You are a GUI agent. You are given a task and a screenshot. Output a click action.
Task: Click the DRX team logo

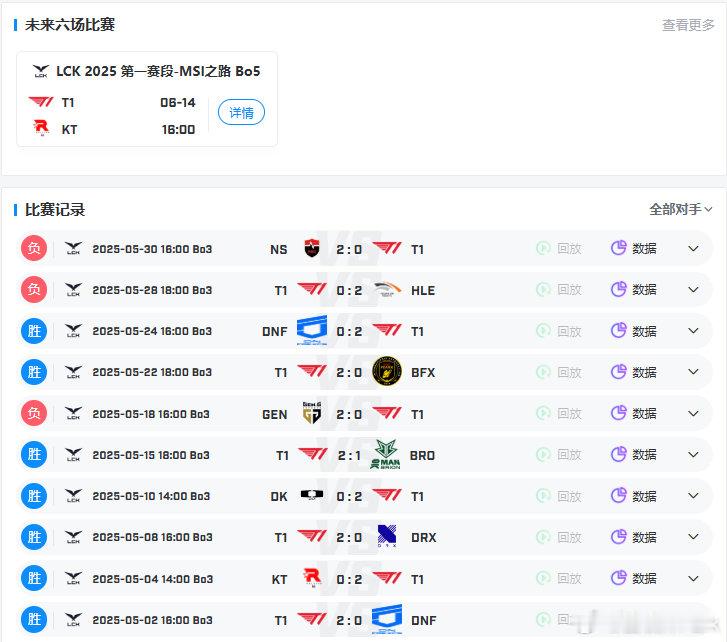click(387, 536)
